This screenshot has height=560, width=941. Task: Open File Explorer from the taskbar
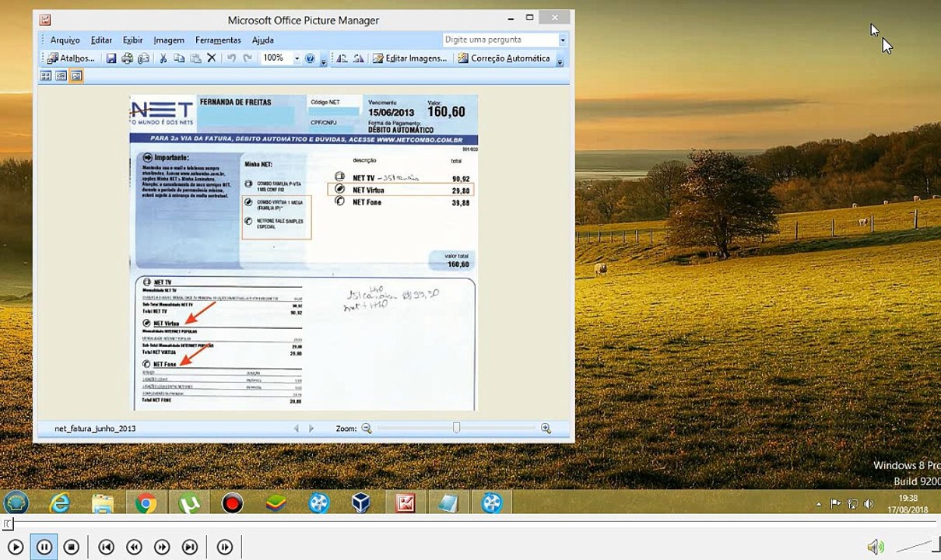pyautogui.click(x=103, y=504)
